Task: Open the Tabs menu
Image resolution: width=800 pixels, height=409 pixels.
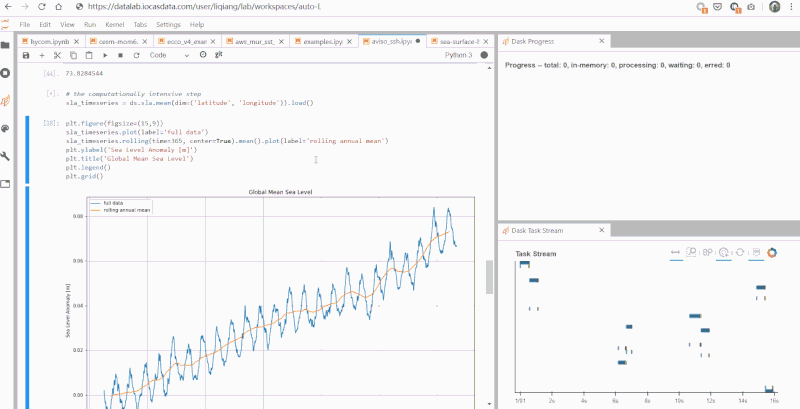Action: (140, 24)
